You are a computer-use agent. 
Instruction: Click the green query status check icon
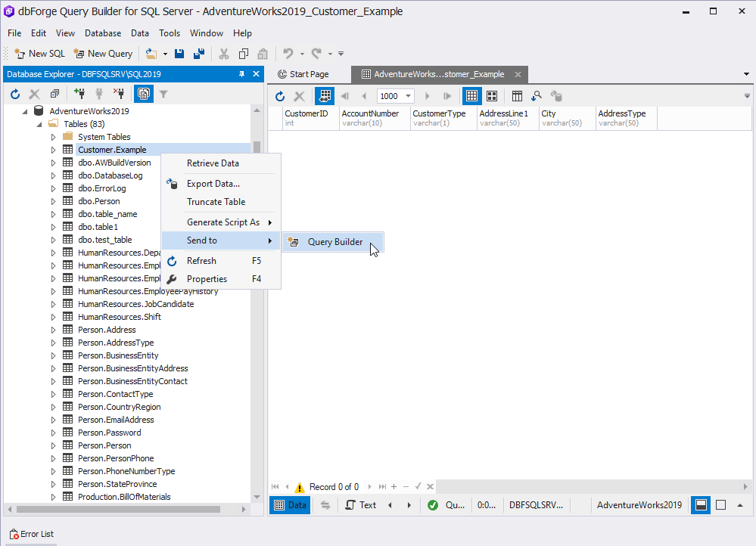click(433, 505)
